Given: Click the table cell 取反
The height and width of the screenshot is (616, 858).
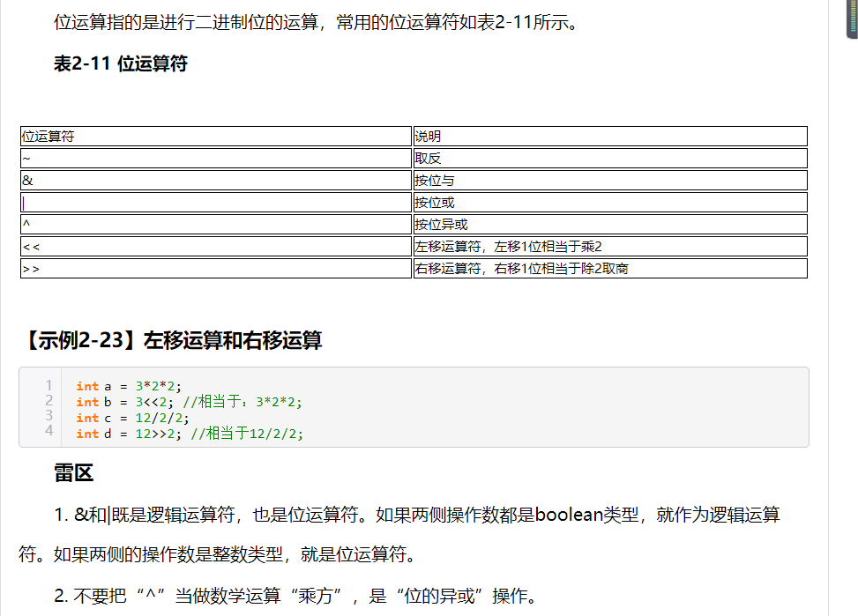Looking at the screenshot, I should click(x=610, y=158).
